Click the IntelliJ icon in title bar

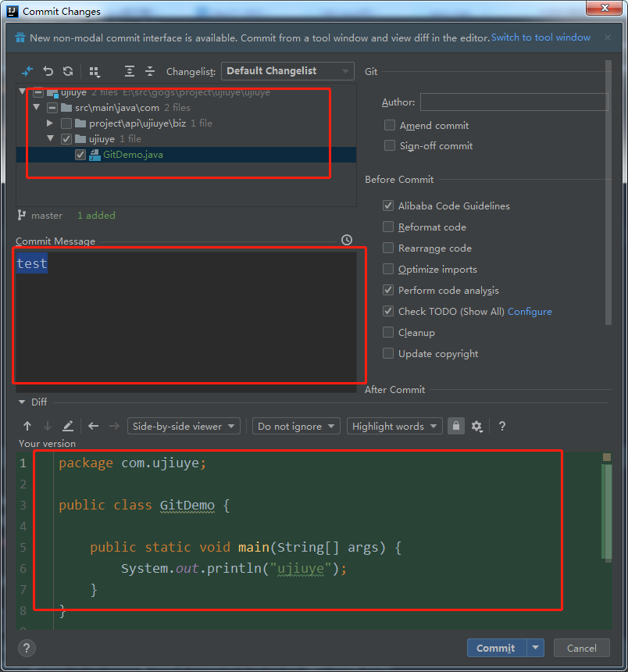tap(12, 11)
